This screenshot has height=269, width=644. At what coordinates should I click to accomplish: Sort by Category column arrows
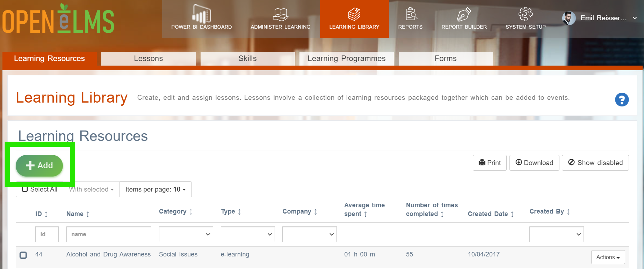click(191, 211)
